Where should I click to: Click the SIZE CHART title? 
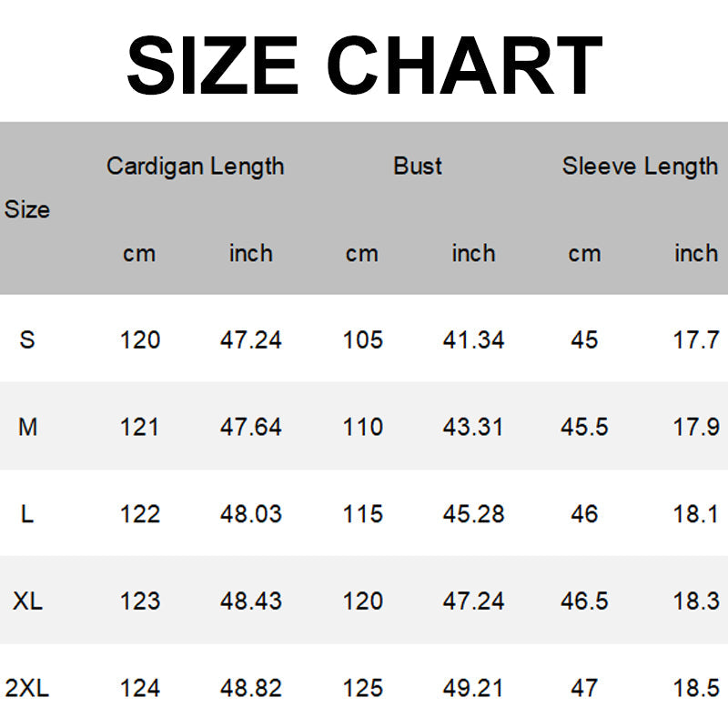point(365,66)
